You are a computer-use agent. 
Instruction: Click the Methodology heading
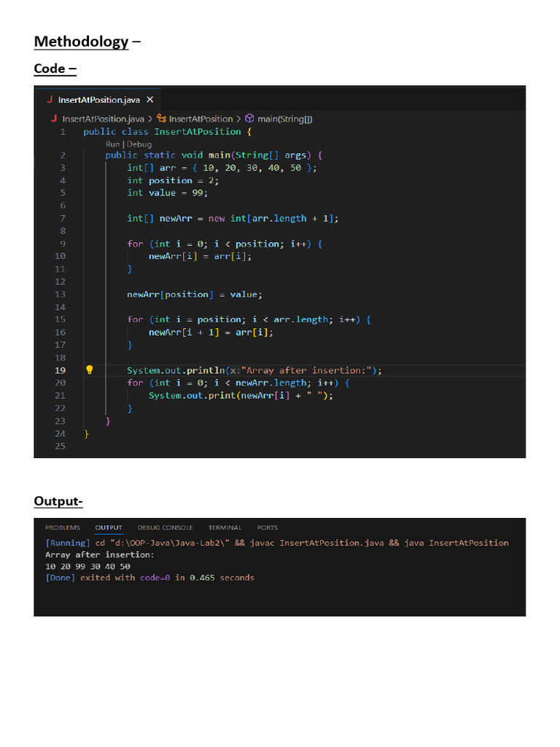[87, 42]
